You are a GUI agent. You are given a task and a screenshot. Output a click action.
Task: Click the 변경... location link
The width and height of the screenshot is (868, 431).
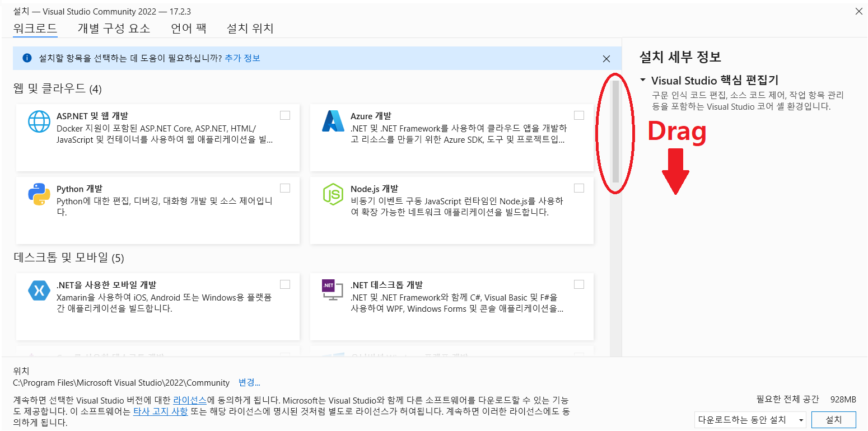(x=249, y=383)
